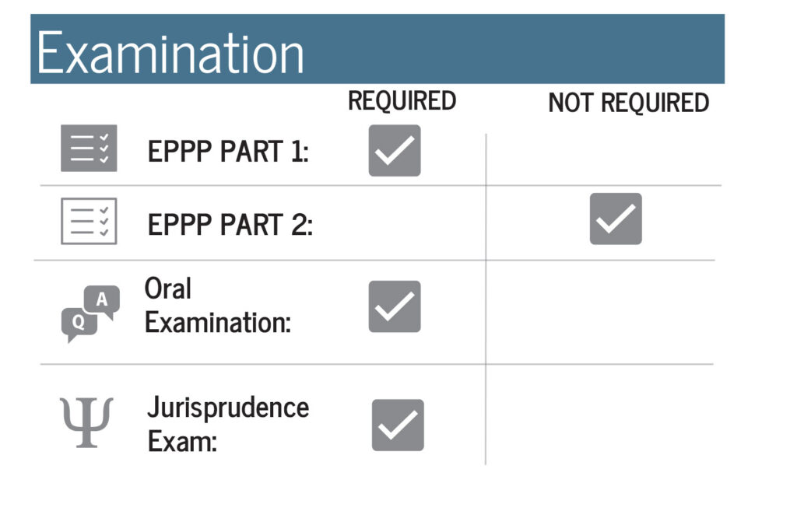Click the Psi symbol icon beside Jurisprudence Exam
This screenshot has height=532, width=797.
[x=86, y=422]
